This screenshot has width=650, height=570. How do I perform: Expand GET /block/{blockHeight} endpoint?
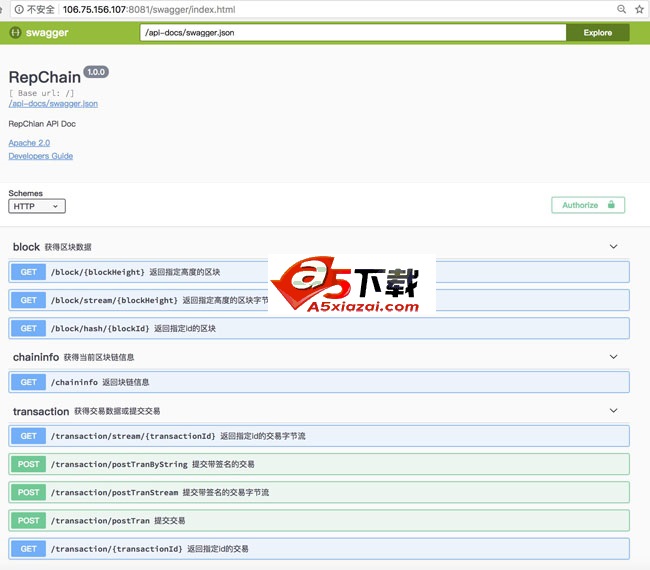[x=319, y=272]
